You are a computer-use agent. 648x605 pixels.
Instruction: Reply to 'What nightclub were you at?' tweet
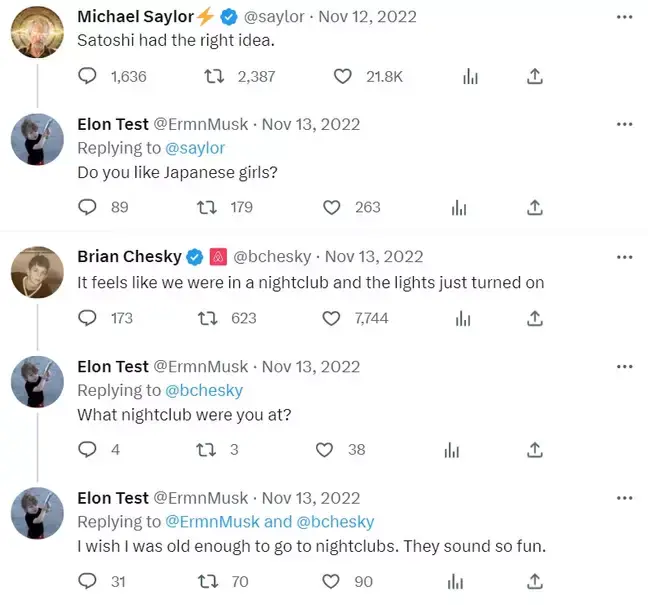coord(88,450)
